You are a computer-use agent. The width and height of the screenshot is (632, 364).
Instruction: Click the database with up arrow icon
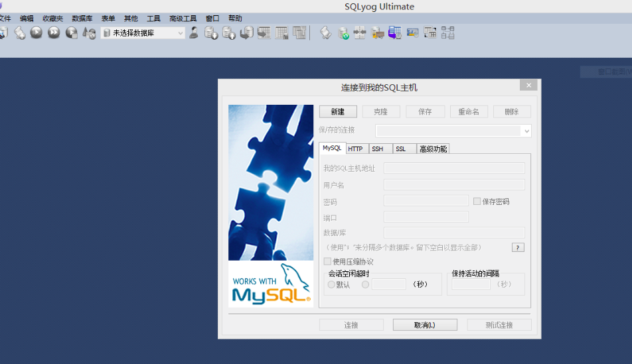point(228,32)
